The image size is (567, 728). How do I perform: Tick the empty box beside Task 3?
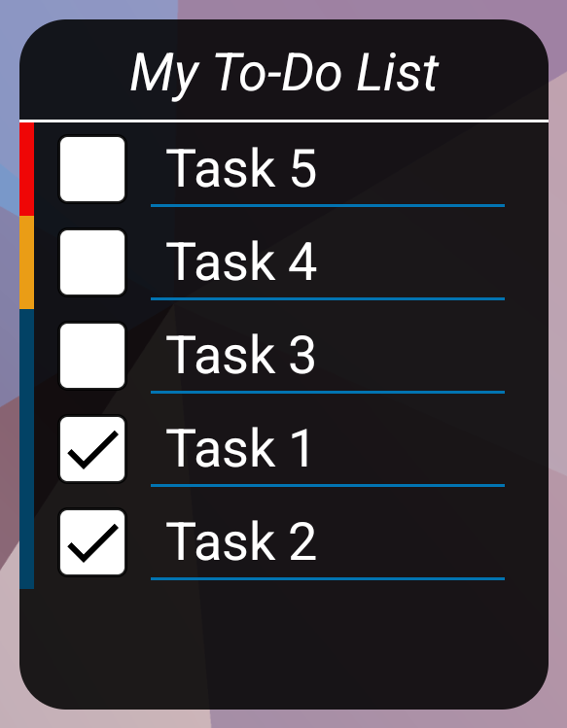click(92, 356)
